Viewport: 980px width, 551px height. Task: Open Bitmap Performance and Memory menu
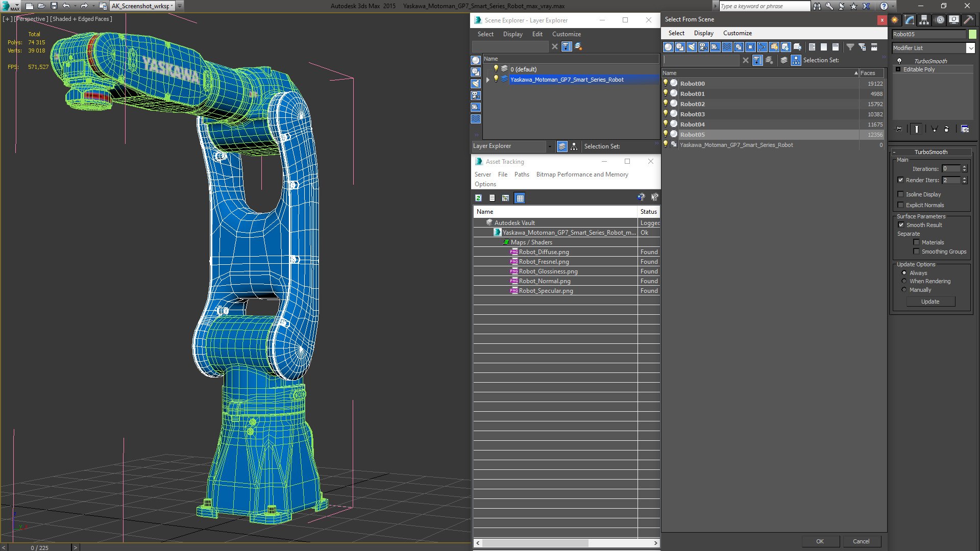(x=582, y=174)
